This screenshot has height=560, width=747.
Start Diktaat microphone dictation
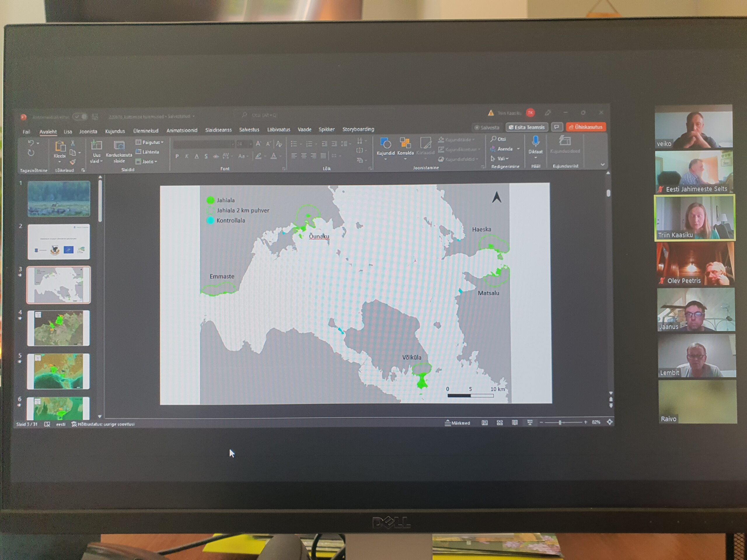pyautogui.click(x=535, y=142)
